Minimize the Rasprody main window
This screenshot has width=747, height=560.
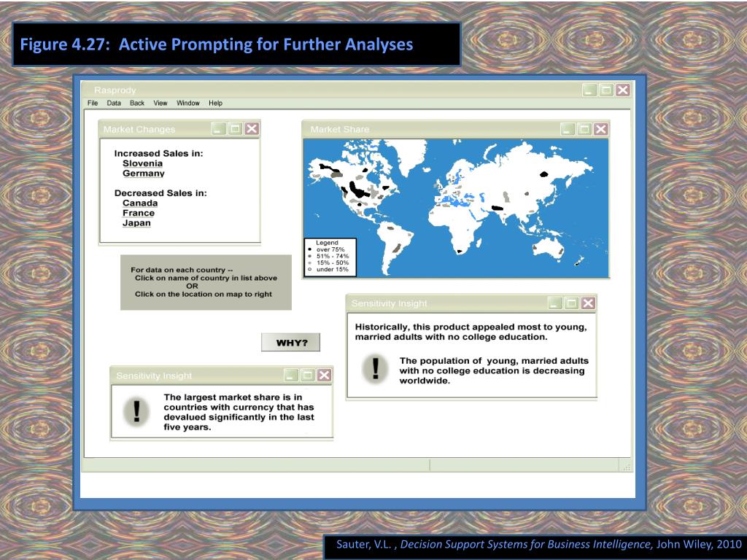(x=589, y=90)
